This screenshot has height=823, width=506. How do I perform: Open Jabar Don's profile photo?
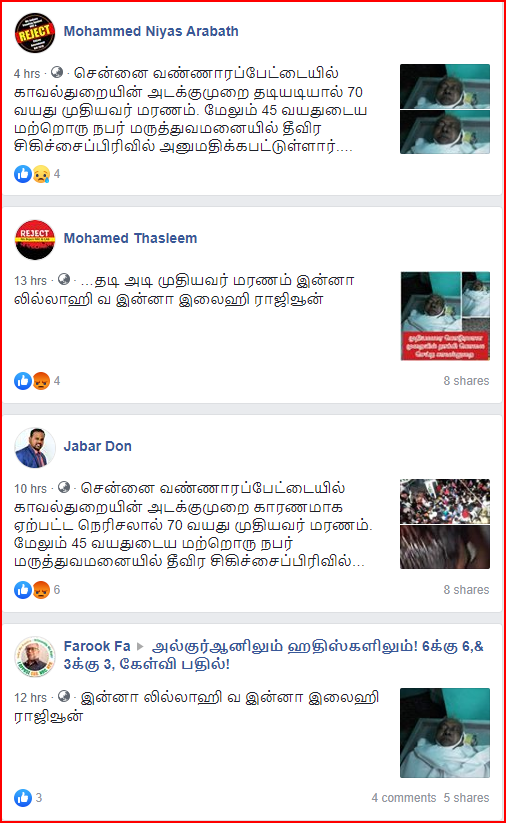35,448
